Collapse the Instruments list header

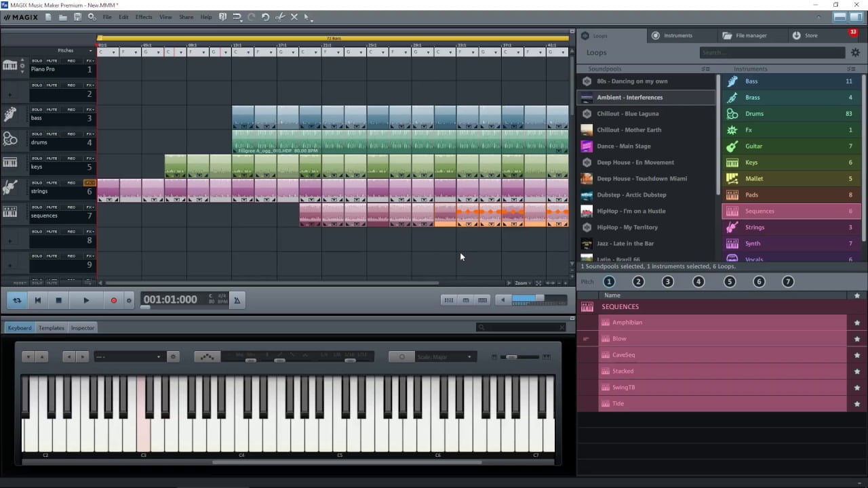click(851, 69)
